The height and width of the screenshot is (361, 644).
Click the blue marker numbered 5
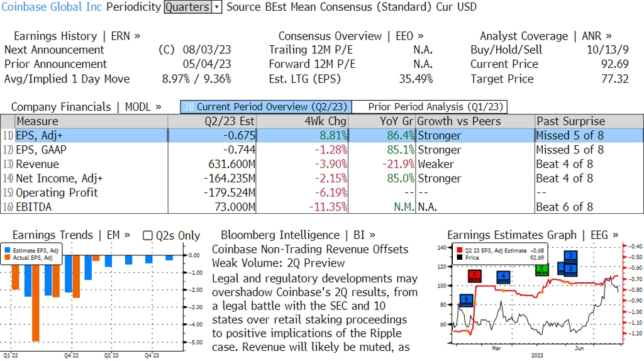point(466,300)
